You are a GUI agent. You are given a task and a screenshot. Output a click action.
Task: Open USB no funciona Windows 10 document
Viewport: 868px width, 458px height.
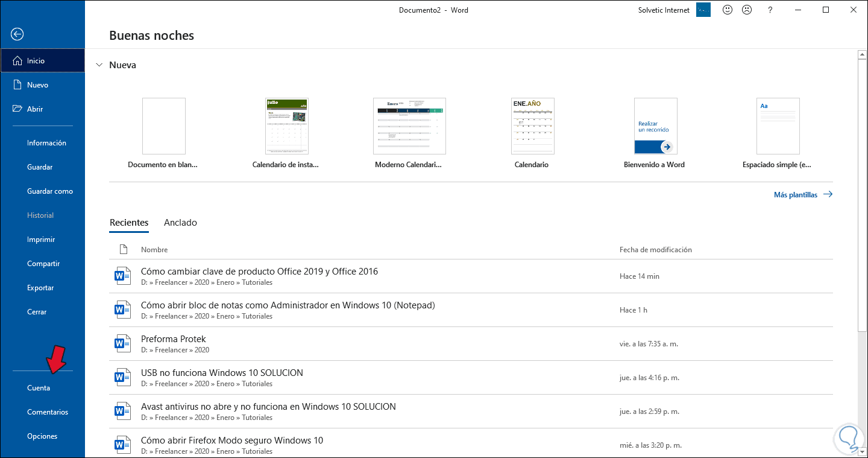[222, 373]
